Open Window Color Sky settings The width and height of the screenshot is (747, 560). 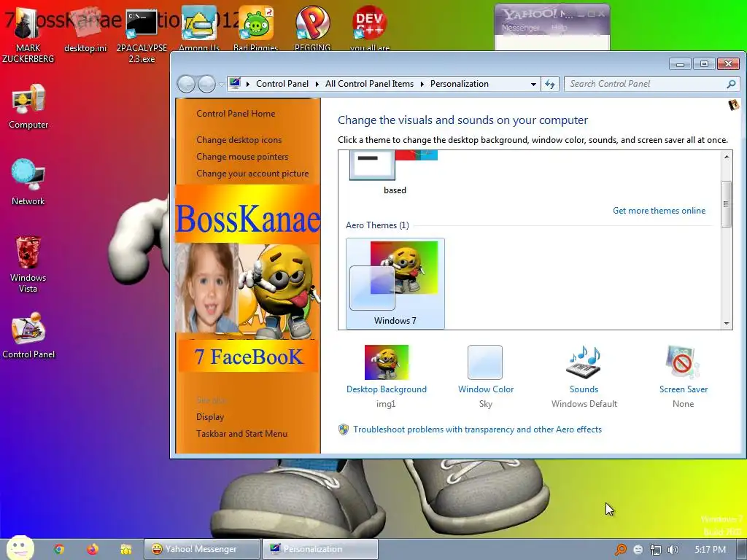485,376
